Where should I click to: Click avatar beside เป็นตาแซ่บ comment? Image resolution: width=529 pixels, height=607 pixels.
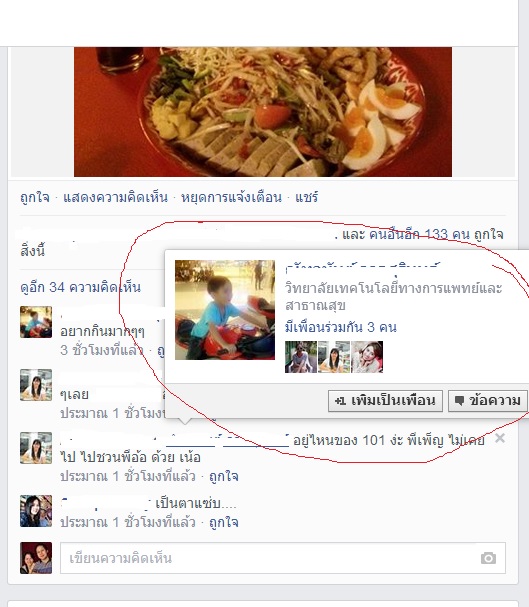(x=36, y=511)
